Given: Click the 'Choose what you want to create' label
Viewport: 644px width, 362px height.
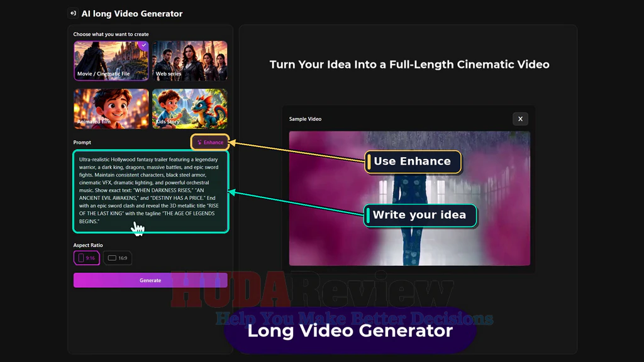Looking at the screenshot, I should (x=111, y=34).
